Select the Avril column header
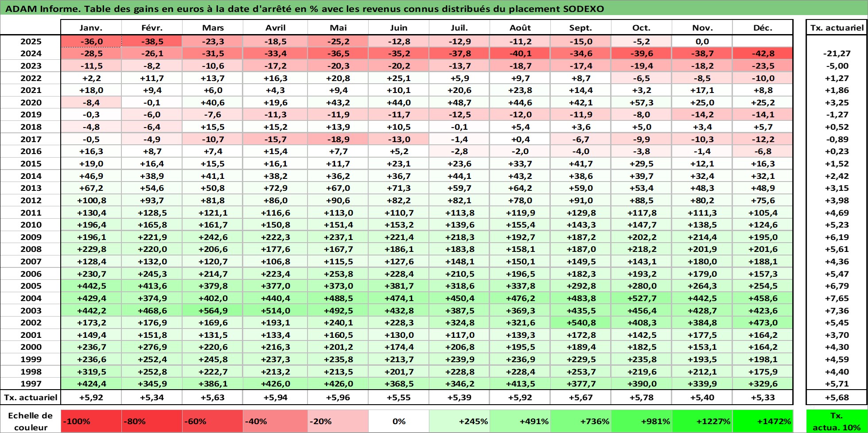Screen dimensions: 868x433 coord(276,27)
